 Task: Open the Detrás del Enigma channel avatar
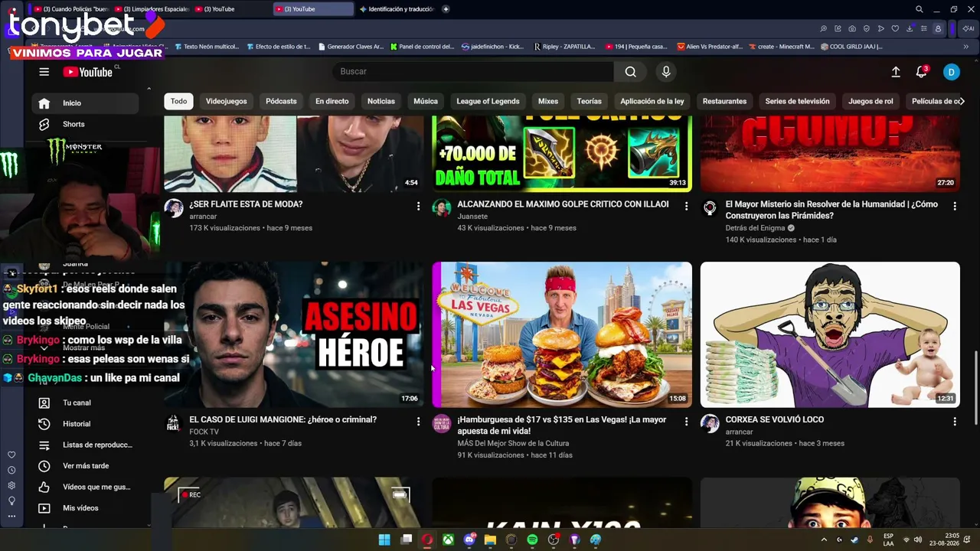tap(710, 208)
